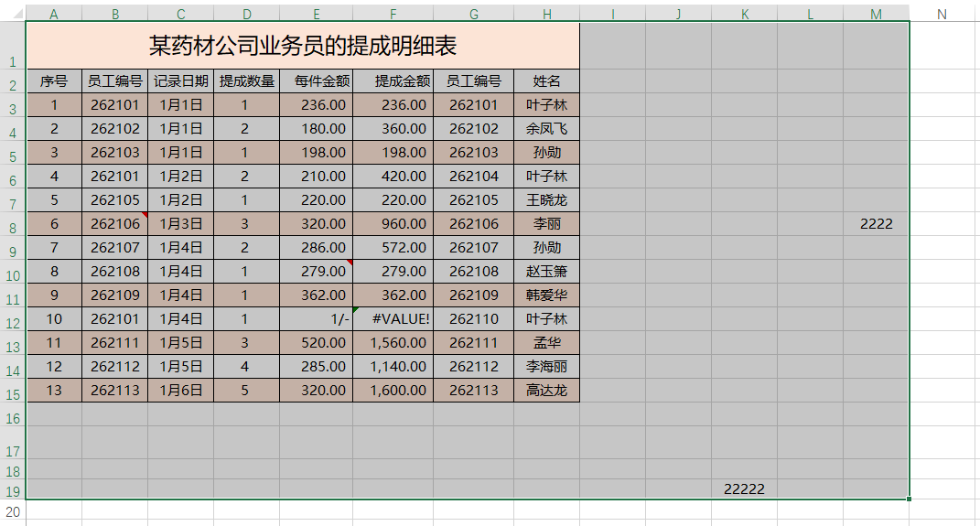Click amount cell 1,560.00
This screenshot has width=980, height=526.
point(393,343)
